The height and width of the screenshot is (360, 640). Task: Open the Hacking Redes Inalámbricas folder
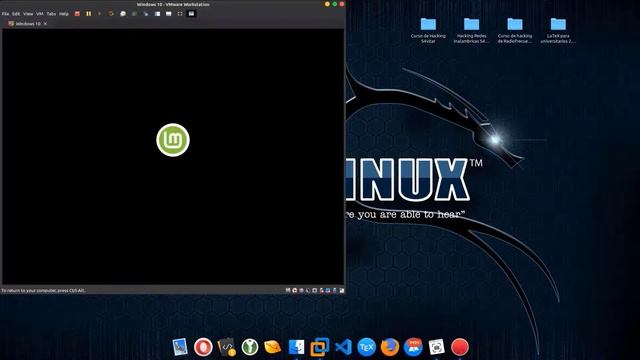(471, 31)
